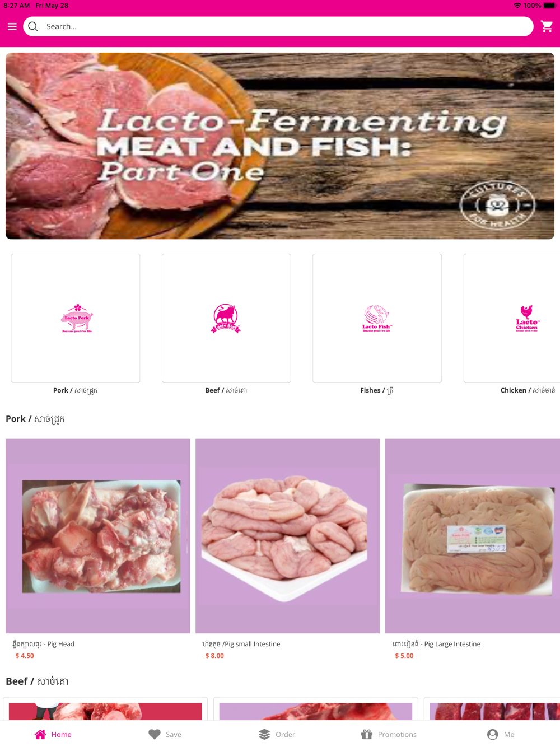Click the Pig Head product title

click(44, 644)
